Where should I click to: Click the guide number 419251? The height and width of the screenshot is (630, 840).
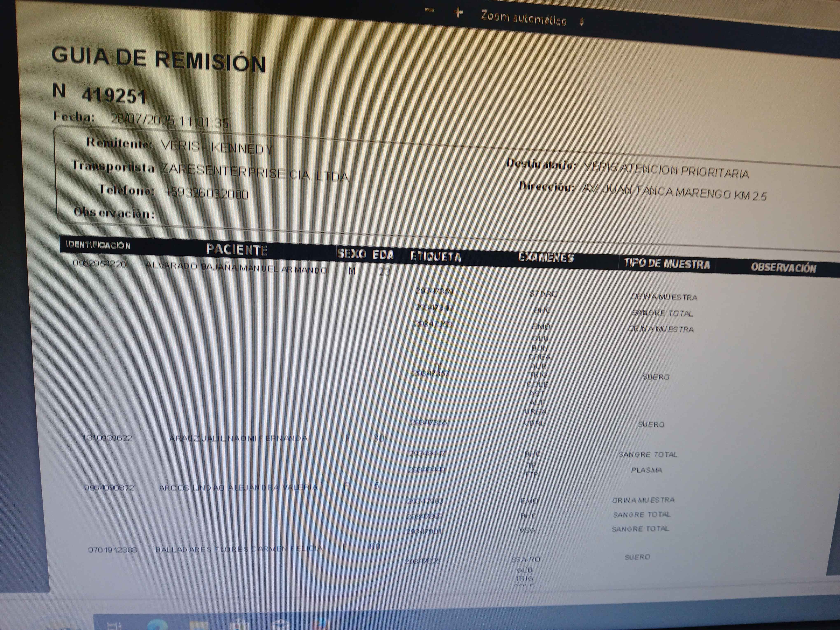[x=114, y=95]
